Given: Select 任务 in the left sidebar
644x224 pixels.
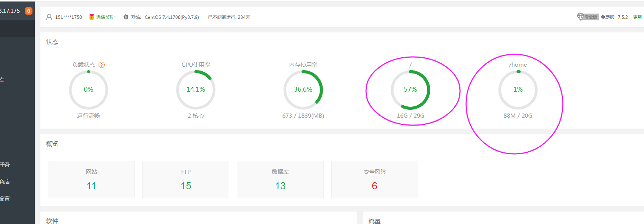Looking at the screenshot, I should pyautogui.click(x=5, y=165).
